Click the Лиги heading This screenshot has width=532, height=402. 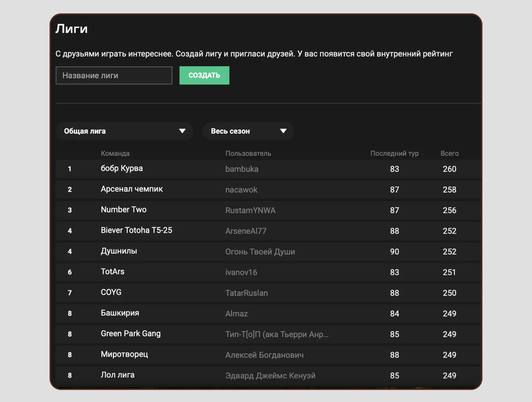(x=71, y=29)
